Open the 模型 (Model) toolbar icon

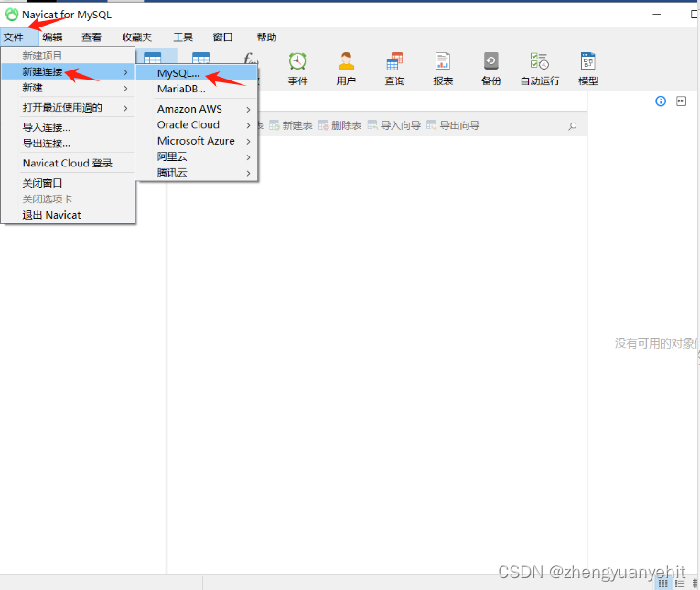[588, 69]
